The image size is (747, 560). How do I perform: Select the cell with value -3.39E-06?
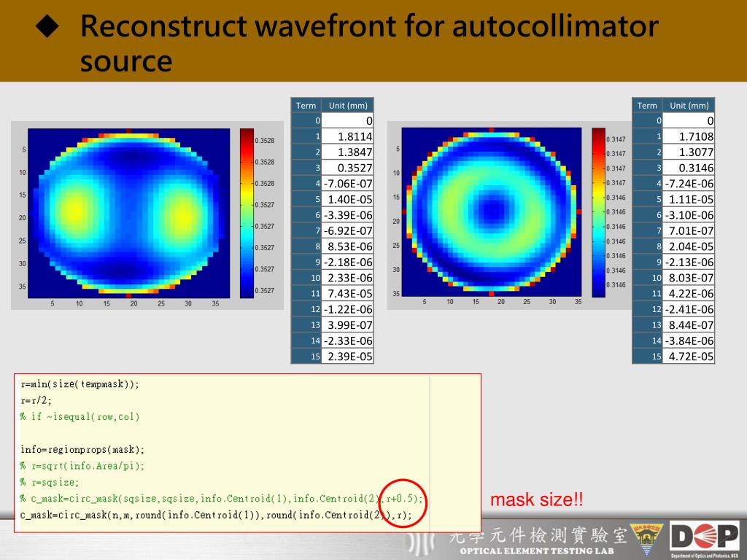point(348,215)
